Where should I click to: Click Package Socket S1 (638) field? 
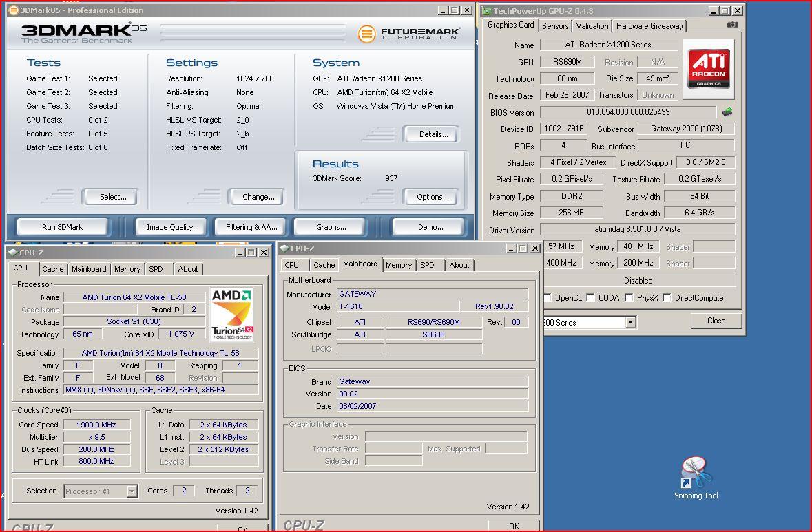click(134, 321)
